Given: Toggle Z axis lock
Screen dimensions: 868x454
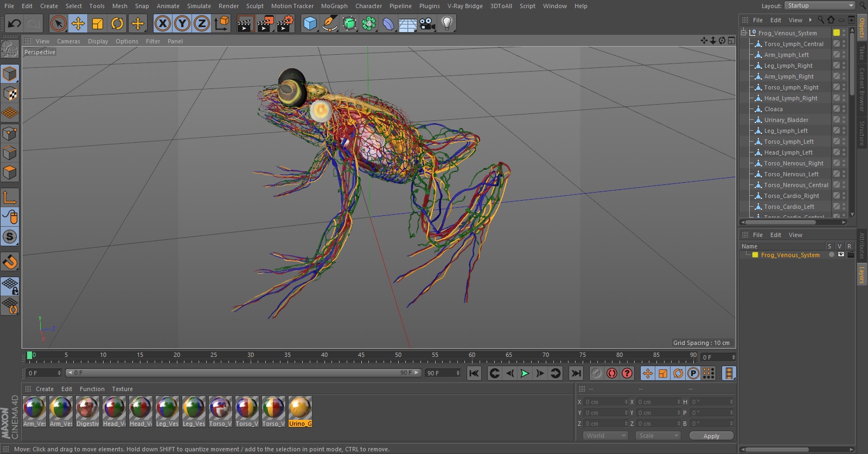Looking at the screenshot, I should 202,23.
